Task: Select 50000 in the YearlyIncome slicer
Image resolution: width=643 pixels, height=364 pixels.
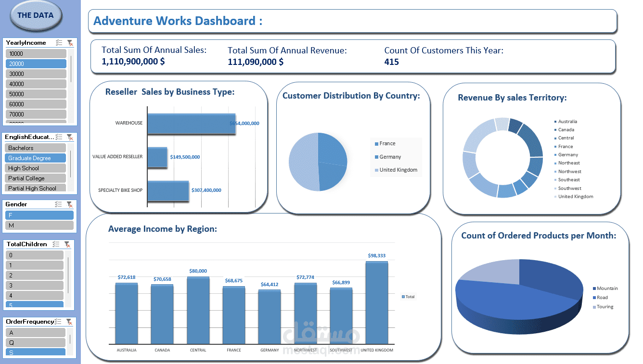Action: point(36,94)
